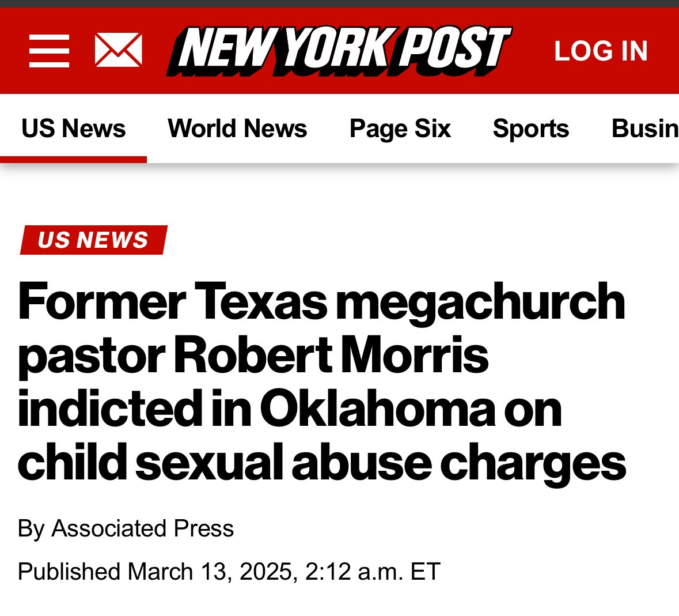Open the Page Six tab
This screenshot has width=679, height=616.
click(400, 128)
